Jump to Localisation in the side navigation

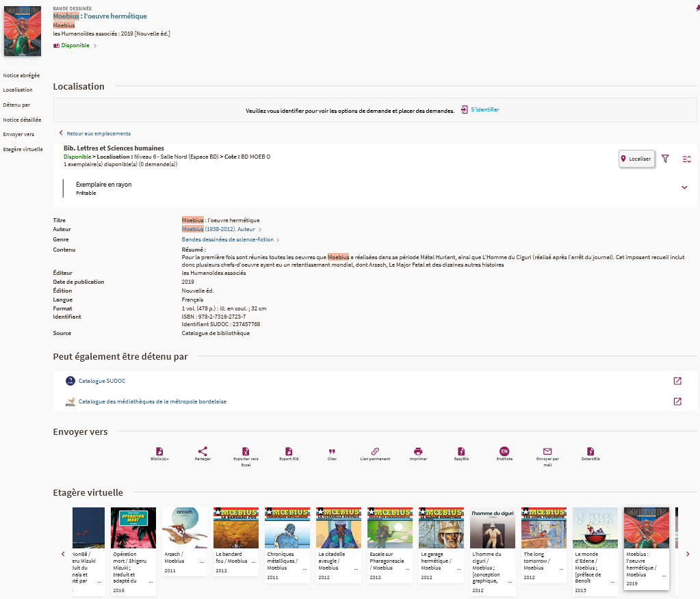[x=18, y=90]
